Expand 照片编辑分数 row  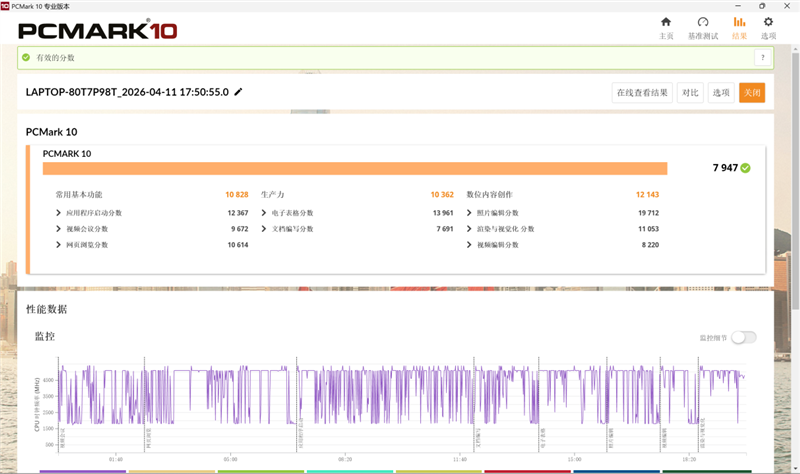(469, 213)
